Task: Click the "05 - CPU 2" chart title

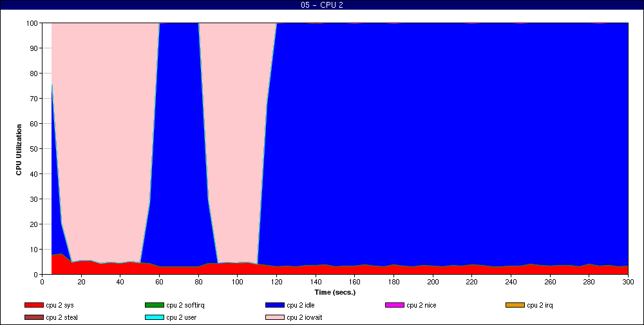Action: (x=322, y=5)
